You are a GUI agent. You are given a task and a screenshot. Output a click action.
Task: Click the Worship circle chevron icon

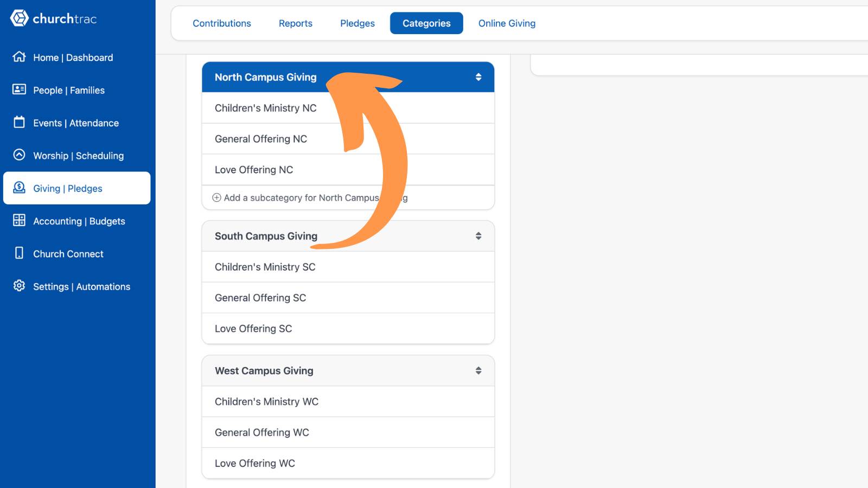19,155
